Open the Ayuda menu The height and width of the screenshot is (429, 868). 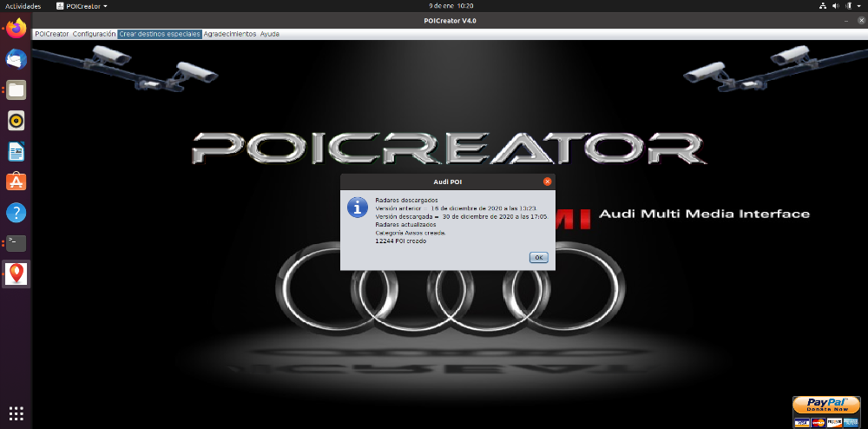270,34
